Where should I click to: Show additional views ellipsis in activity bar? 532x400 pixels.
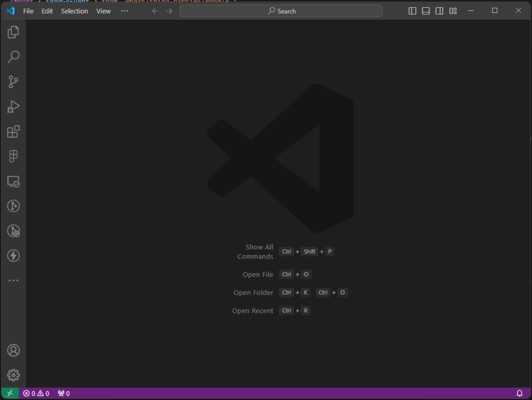tap(13, 281)
